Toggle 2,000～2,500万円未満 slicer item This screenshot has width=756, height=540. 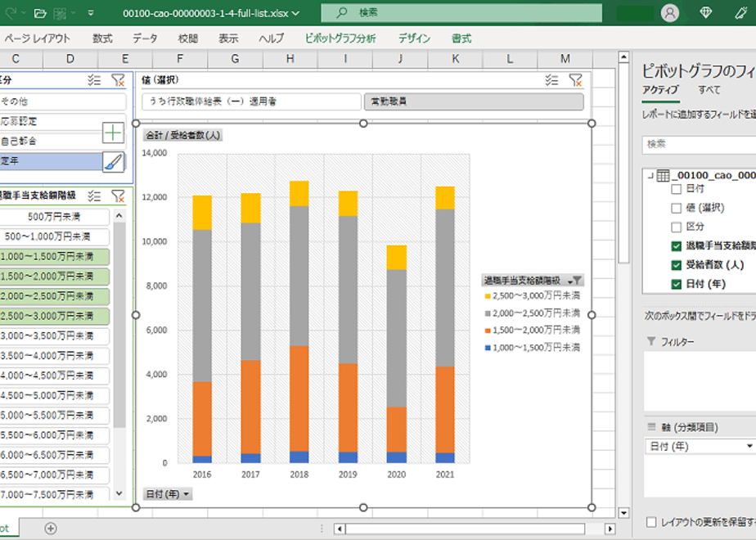(x=54, y=296)
